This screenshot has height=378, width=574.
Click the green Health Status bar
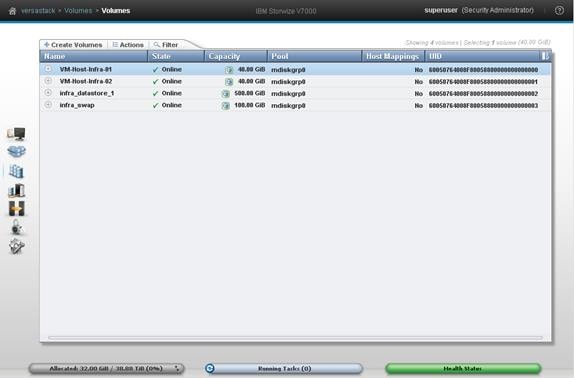[x=463, y=368]
